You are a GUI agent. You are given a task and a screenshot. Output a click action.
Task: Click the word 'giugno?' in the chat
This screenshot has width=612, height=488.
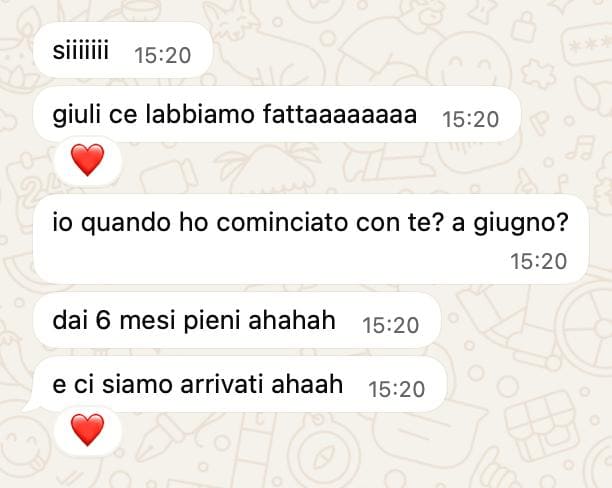[521, 223]
